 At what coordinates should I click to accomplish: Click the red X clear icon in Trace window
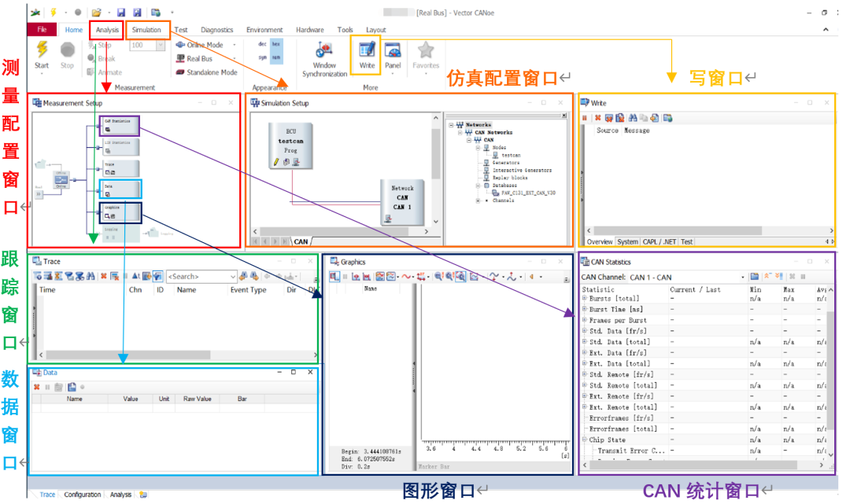click(104, 276)
